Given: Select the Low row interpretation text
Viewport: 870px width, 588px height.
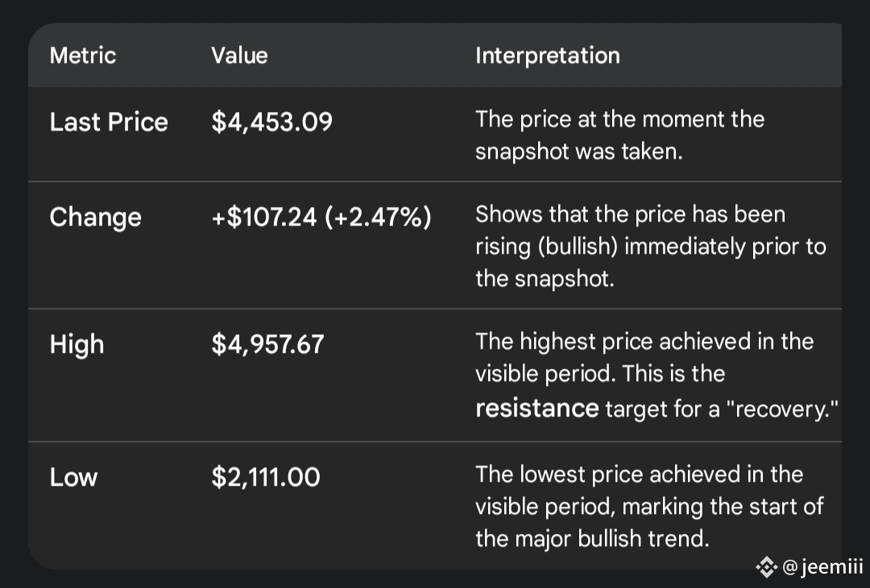Looking at the screenshot, I should (649, 506).
